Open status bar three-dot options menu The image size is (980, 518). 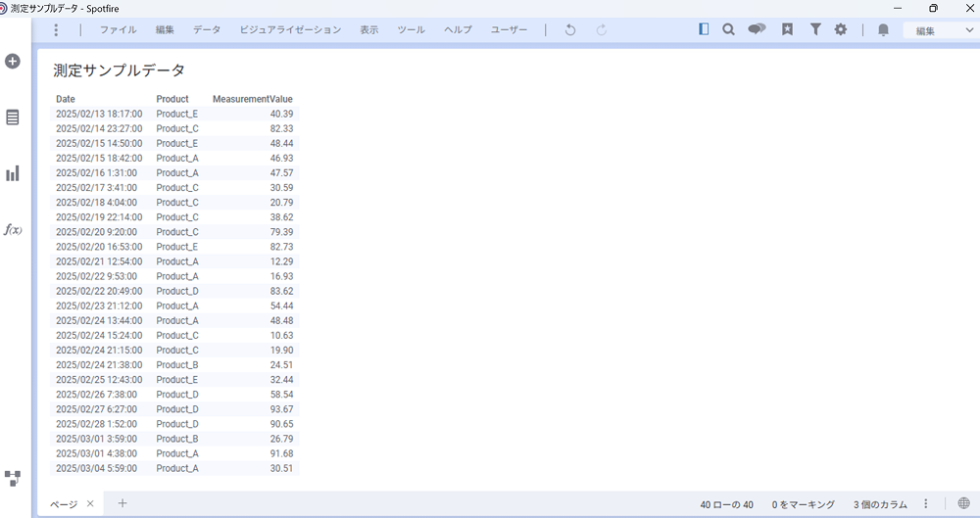[x=926, y=503]
